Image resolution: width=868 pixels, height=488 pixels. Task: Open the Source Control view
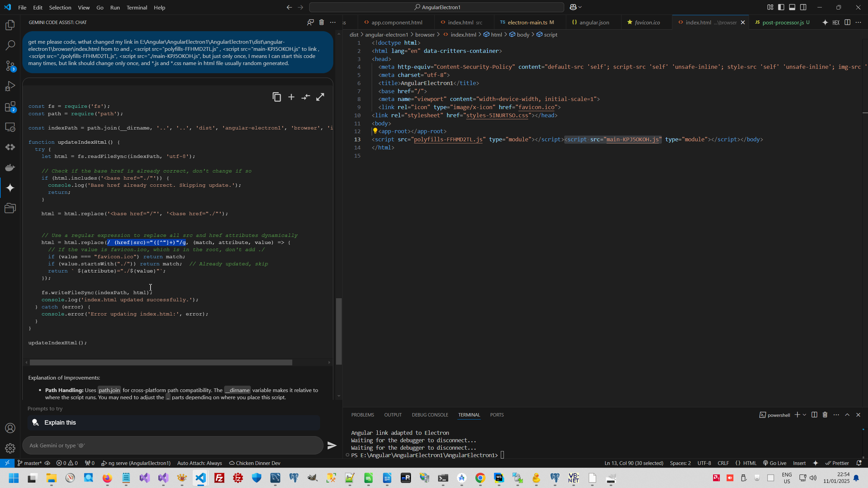point(10,65)
